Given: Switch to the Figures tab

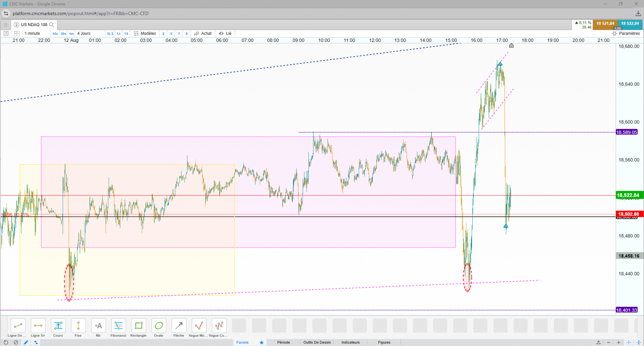Looking at the screenshot, I should pos(384,342).
